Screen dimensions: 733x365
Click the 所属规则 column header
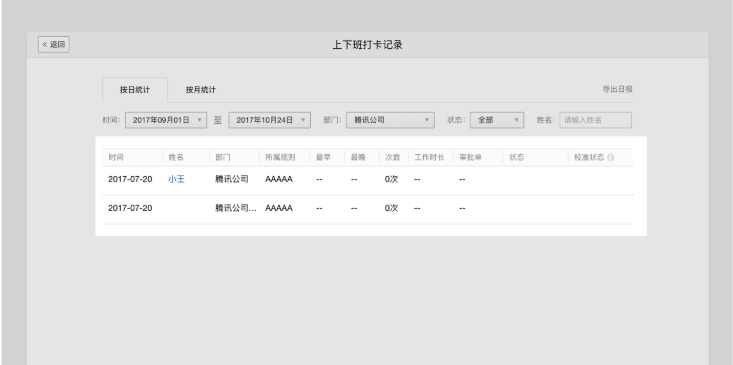pyautogui.click(x=280, y=157)
